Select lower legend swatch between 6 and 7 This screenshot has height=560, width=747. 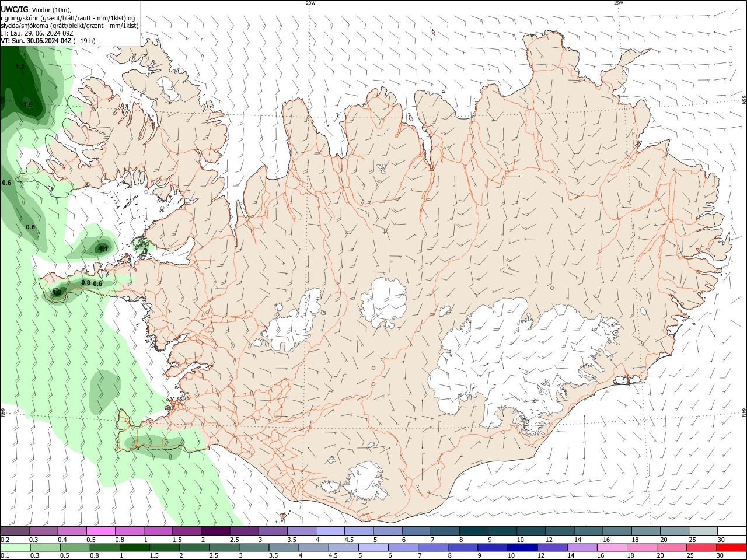click(402, 547)
